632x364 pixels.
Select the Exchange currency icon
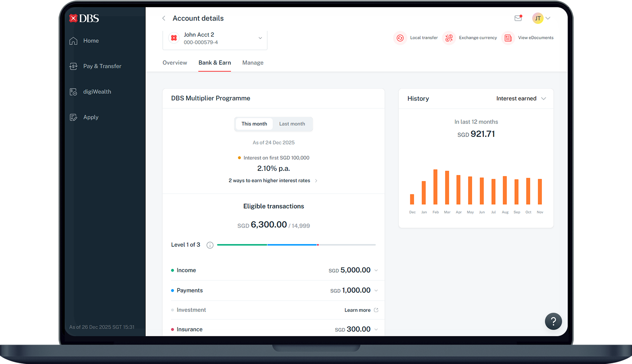pos(448,38)
